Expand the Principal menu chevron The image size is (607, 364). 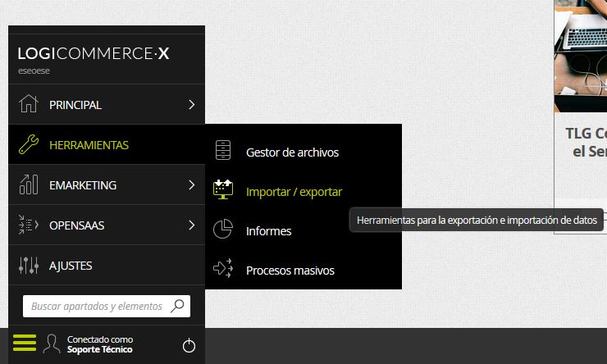point(192,104)
